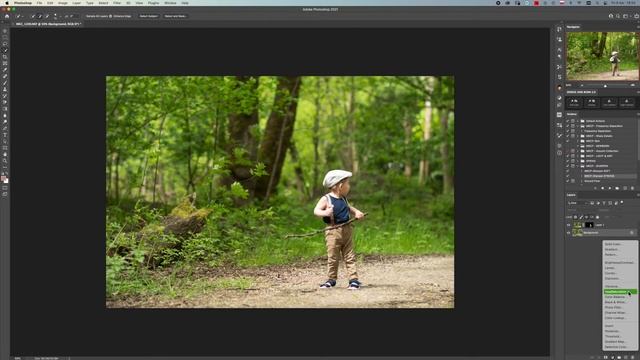
Task: Click the Delete layer trash icon
Action: pyautogui.click(x=633, y=357)
